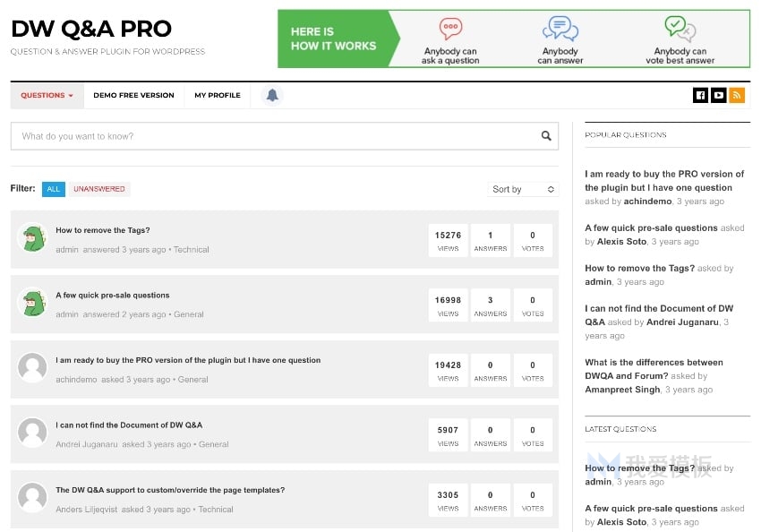Click the '3 answers' count box
Image resolution: width=761 pixels, height=532 pixels.
491,305
